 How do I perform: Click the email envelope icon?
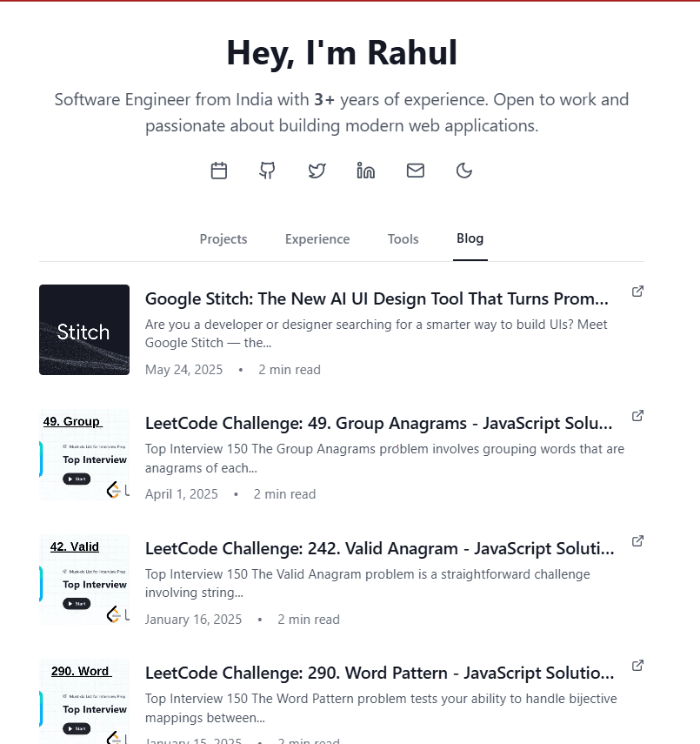(416, 171)
